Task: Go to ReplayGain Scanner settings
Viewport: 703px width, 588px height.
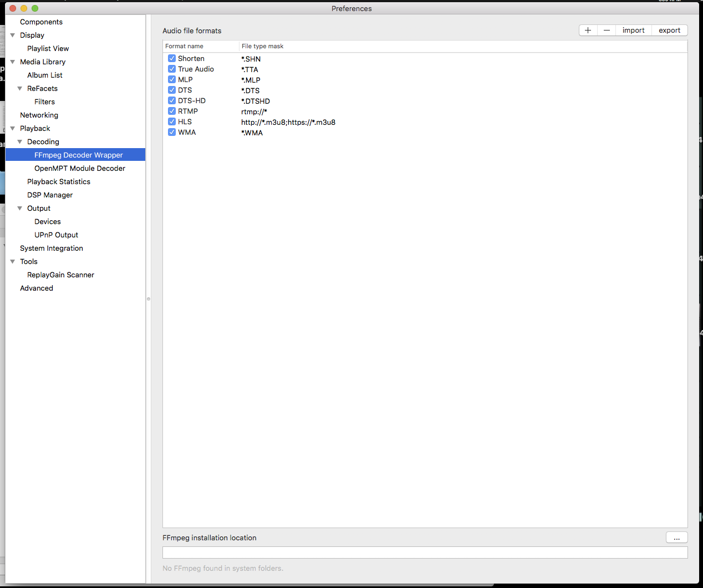Action: 60,275
